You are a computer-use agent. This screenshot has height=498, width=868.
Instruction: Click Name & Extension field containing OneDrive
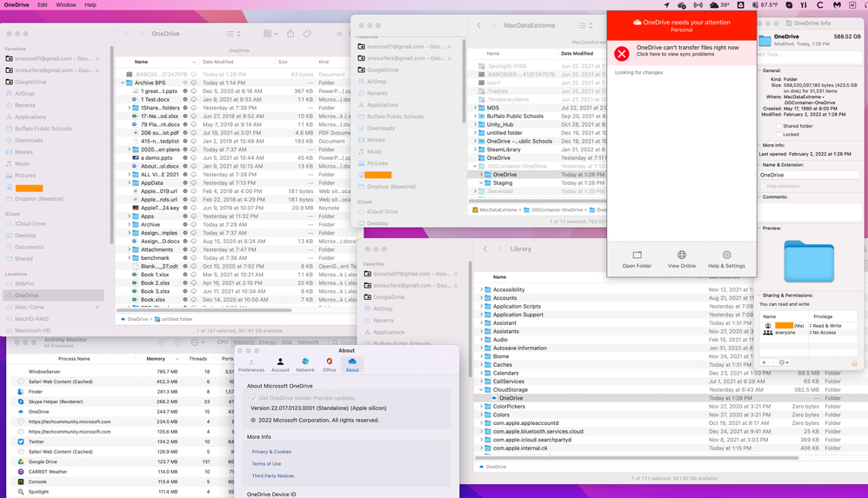tap(809, 175)
